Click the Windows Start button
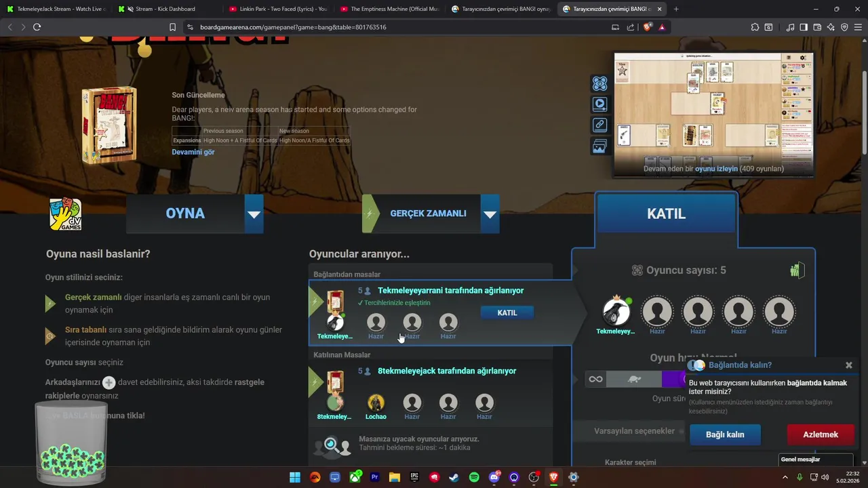Screen dimensions: 868x488 (x=295, y=477)
